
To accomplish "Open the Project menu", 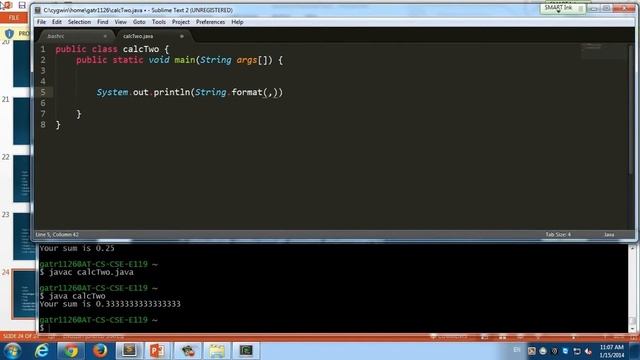I will point(181,22).
